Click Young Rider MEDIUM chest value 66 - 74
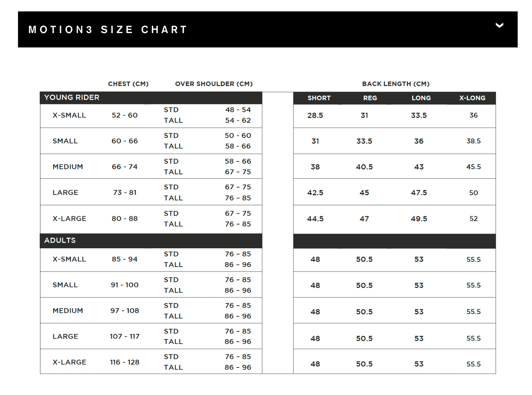532x395 pixels. [125, 167]
